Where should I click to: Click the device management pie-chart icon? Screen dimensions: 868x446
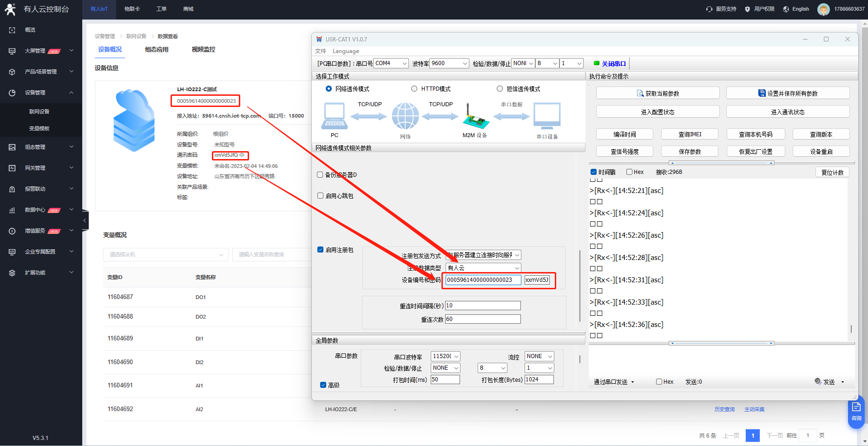tap(12, 93)
